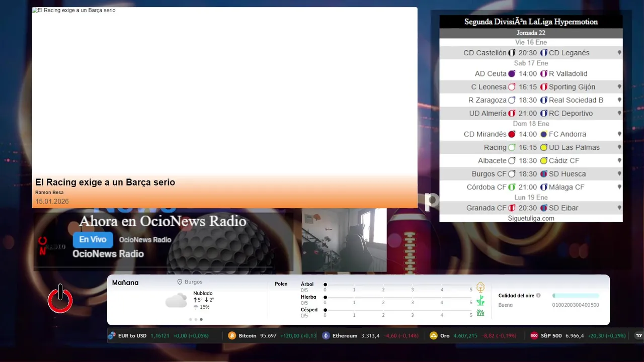Click the air quality index bar
The height and width of the screenshot is (362, 644).
pos(576,296)
